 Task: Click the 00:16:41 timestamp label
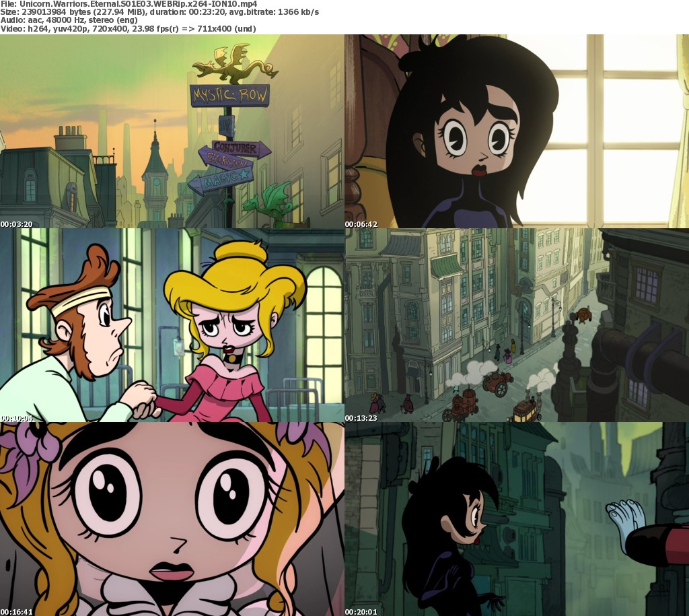(x=17, y=611)
